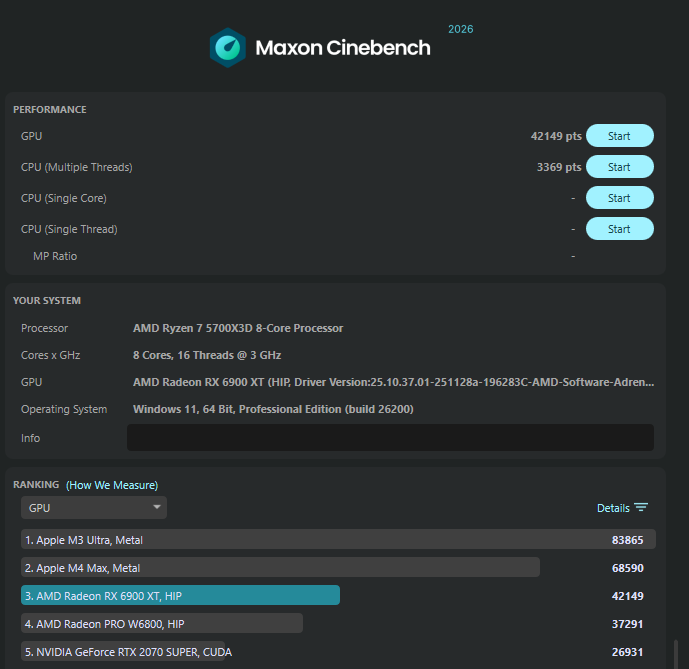The height and width of the screenshot is (669, 689).
Task: Click the Windows 11 operating system value
Action: 273,409
